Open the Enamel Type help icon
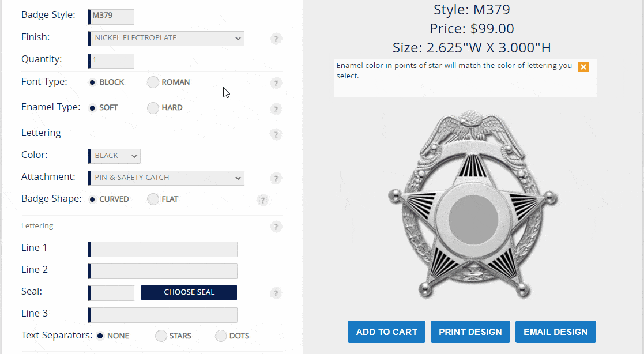Viewport: 644px width, 354px height. (276, 109)
